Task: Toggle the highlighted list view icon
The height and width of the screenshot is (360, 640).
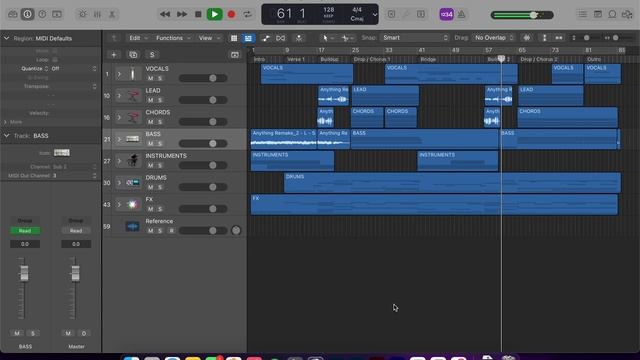Action: pyautogui.click(x=248, y=38)
